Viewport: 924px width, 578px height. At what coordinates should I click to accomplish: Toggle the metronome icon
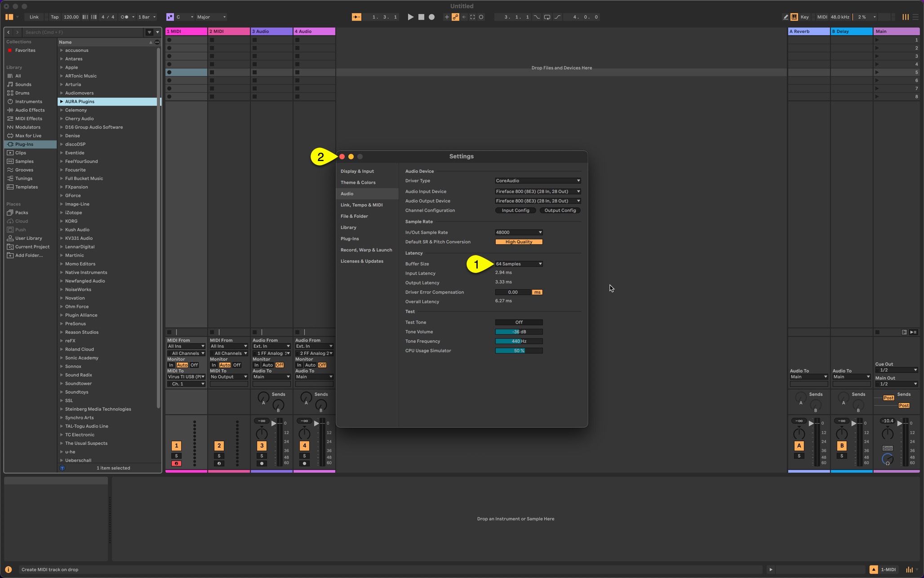pos(125,17)
